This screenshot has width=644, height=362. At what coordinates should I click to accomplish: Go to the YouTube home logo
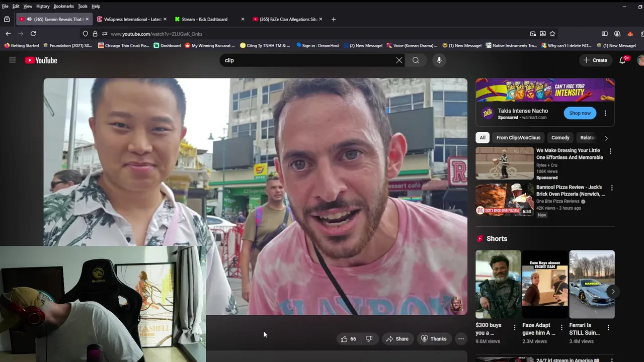(41, 60)
